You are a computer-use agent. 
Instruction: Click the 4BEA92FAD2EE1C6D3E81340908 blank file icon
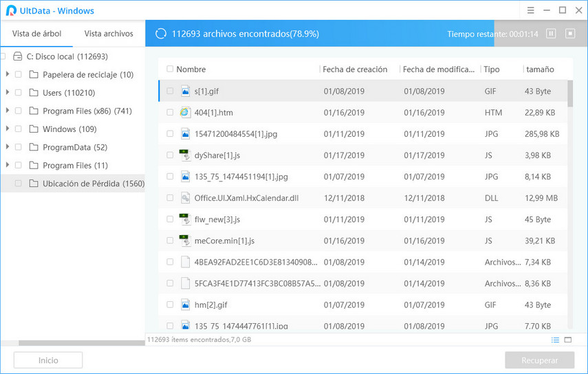(x=185, y=262)
